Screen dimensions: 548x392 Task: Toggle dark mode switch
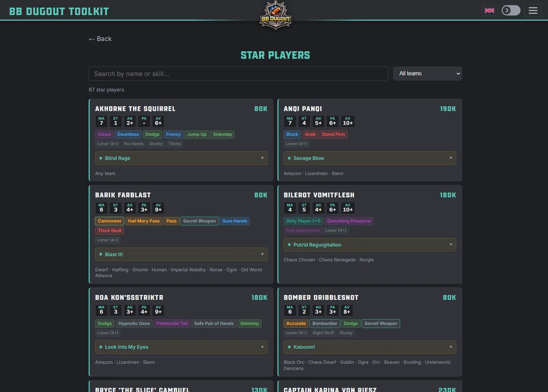(x=511, y=10)
